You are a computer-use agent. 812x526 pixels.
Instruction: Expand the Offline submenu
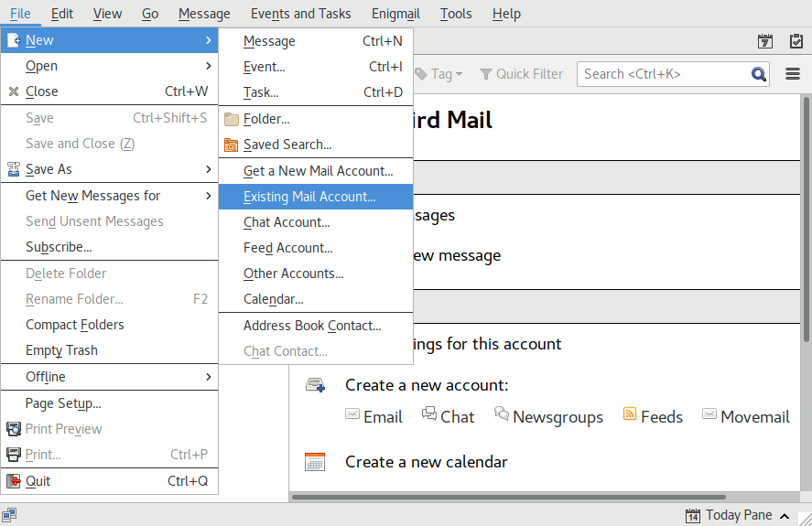pyautogui.click(x=110, y=377)
